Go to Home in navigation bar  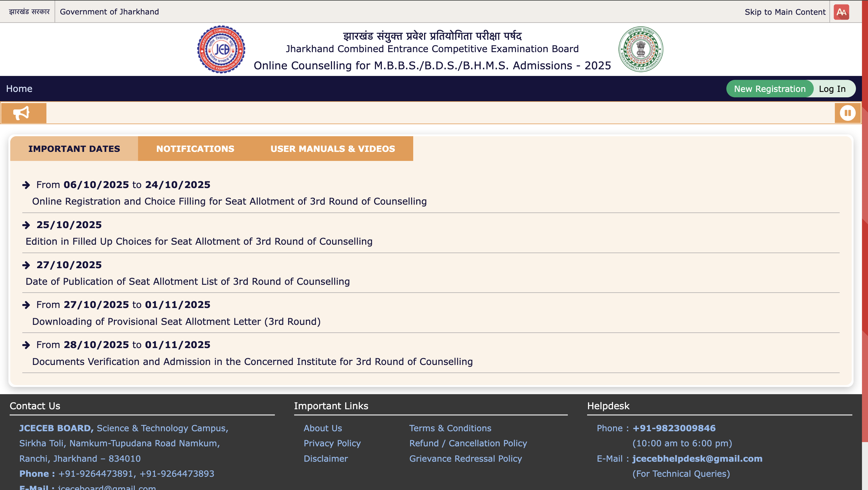[19, 89]
